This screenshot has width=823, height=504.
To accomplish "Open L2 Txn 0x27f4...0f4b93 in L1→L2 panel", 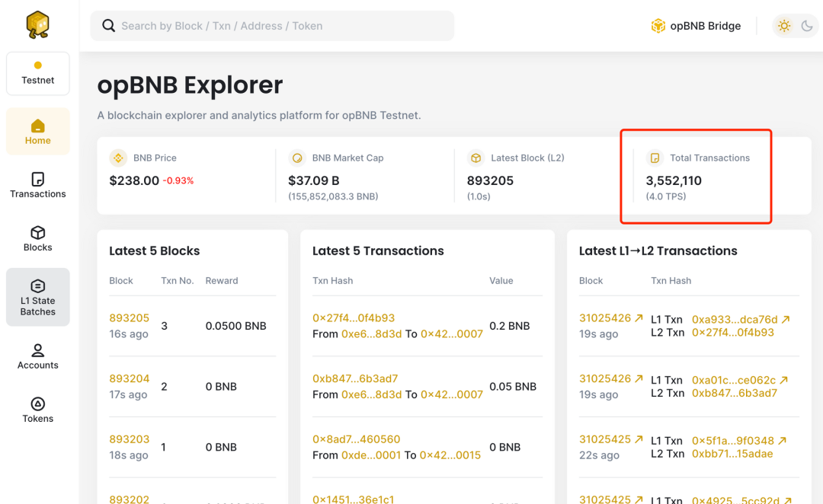I will pos(733,333).
